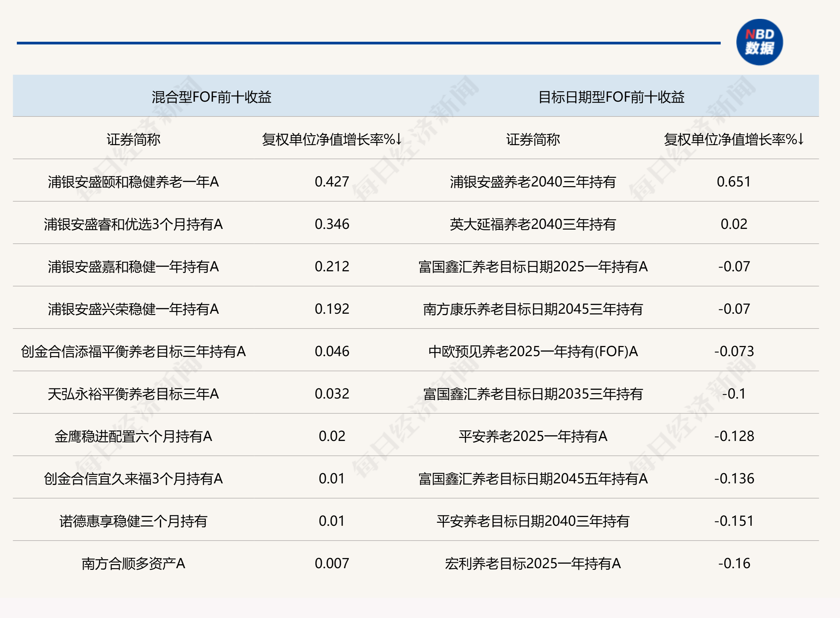
Task: Click the left column sort arrow after 复权单位净值增长率%
Action: [x=399, y=139]
